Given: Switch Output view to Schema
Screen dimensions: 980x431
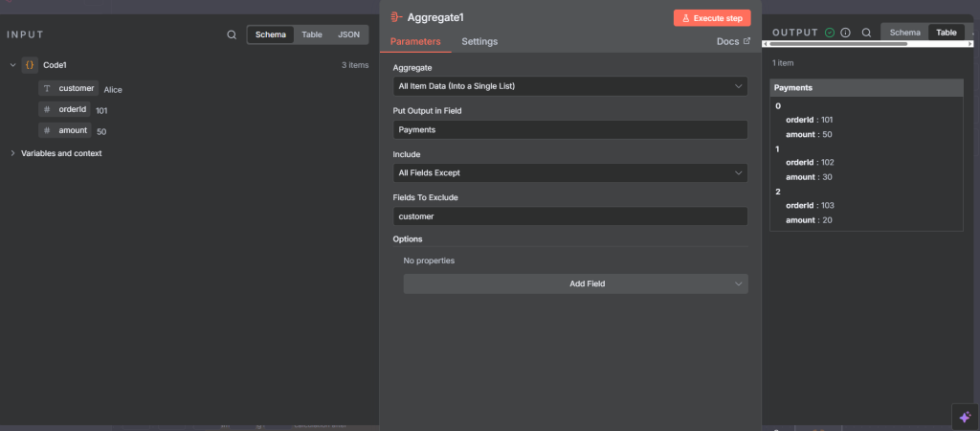Looking at the screenshot, I should pyautogui.click(x=904, y=33).
